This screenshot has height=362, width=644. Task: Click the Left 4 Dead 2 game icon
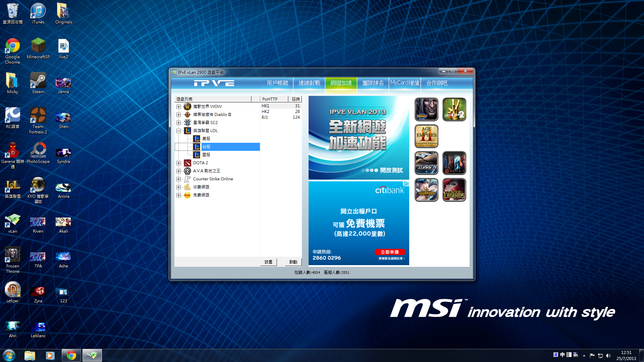coord(454,109)
